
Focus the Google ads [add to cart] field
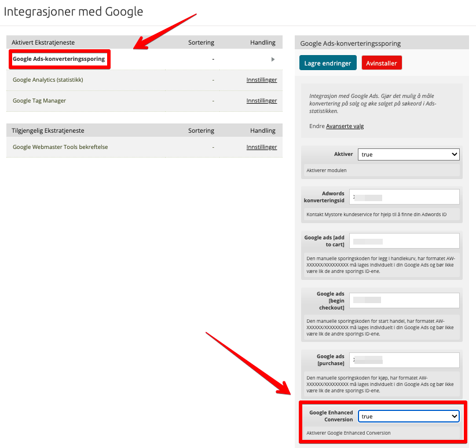click(x=404, y=241)
